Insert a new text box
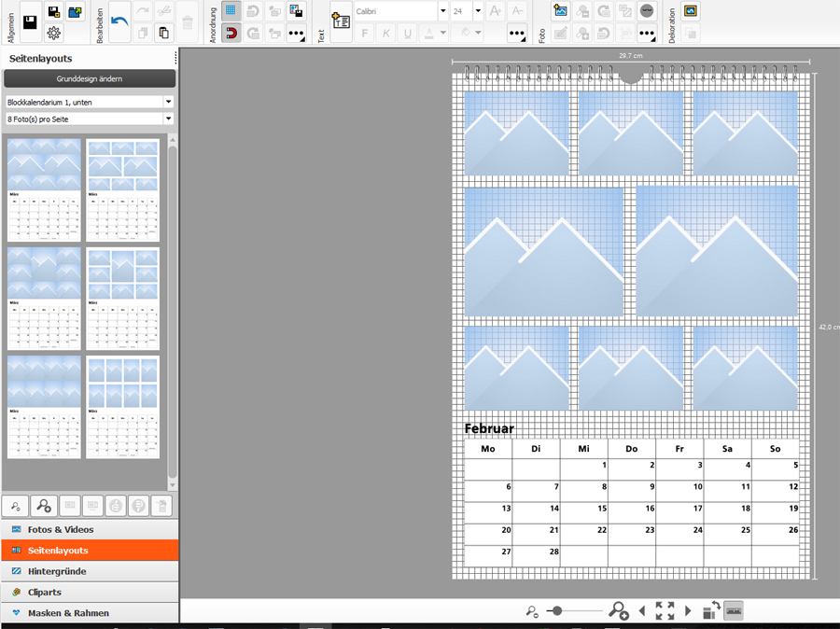840x629 pixels. 341,22
